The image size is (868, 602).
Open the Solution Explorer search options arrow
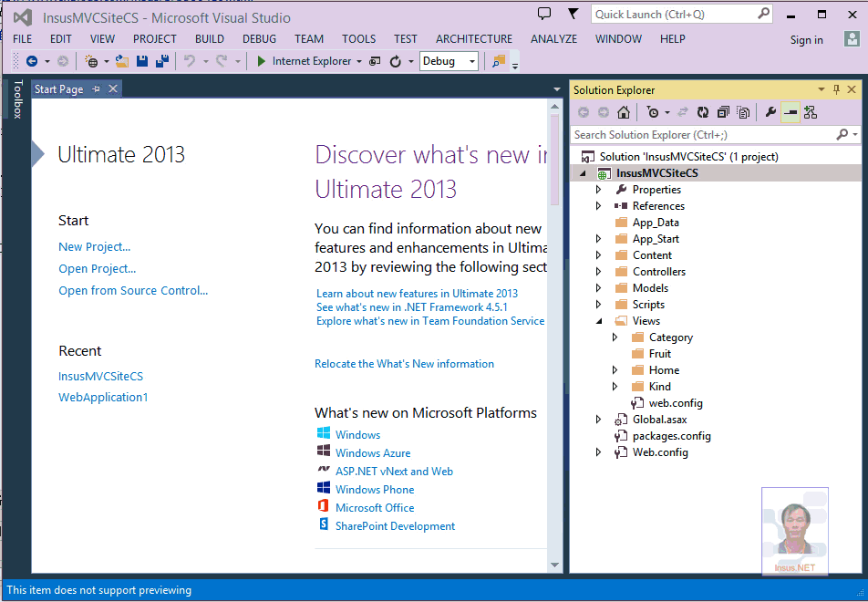[x=855, y=135]
